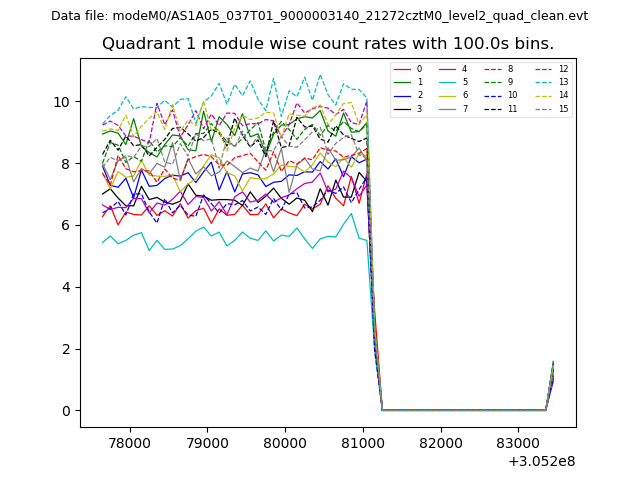Click the x-axis tick label 83000
640x480 pixels.
(x=517, y=442)
